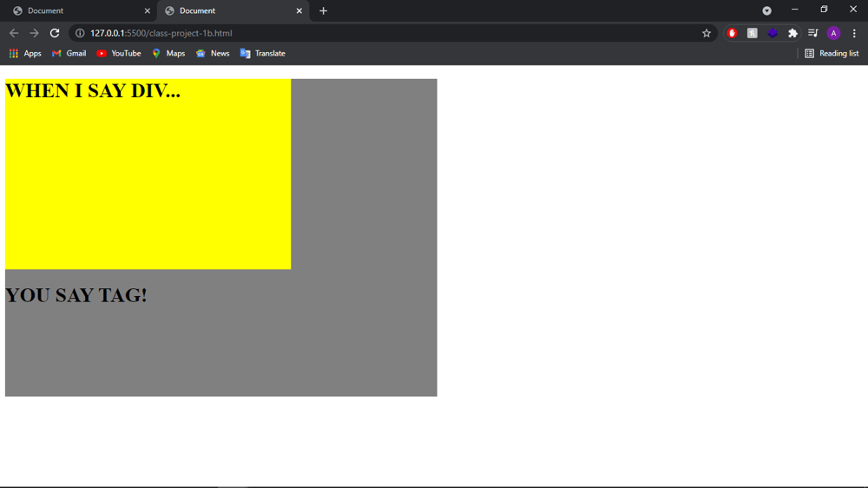Click the AdBlock extension icon

[732, 33]
